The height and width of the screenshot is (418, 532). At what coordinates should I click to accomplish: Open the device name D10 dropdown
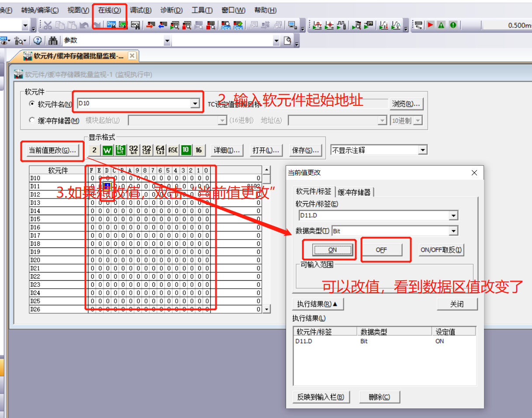coord(195,104)
